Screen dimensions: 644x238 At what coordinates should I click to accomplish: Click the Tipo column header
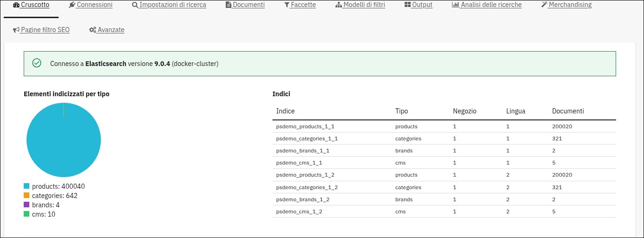tap(402, 111)
